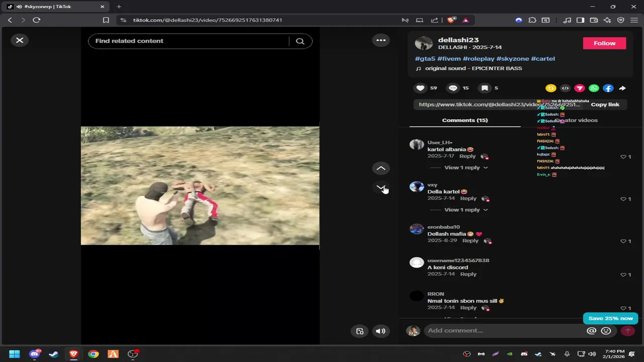Viewport: 644px width, 362px height.
Task: Go to next video with down arrow
Action: [381, 187]
